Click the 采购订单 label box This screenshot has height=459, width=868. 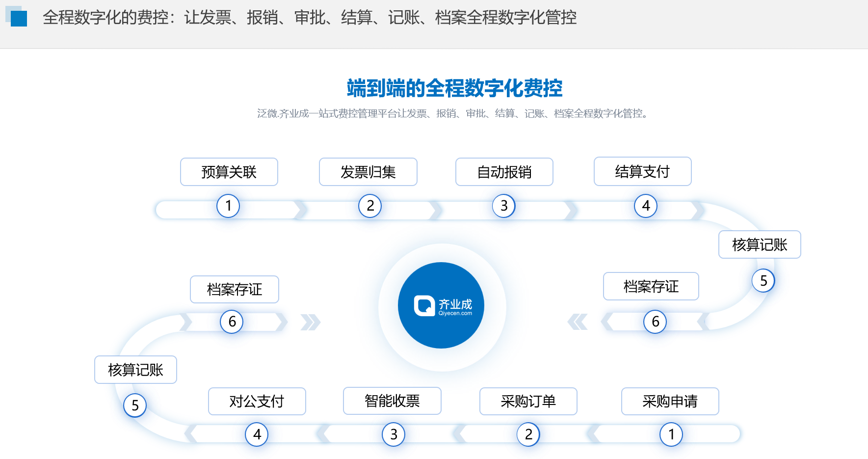tap(528, 402)
